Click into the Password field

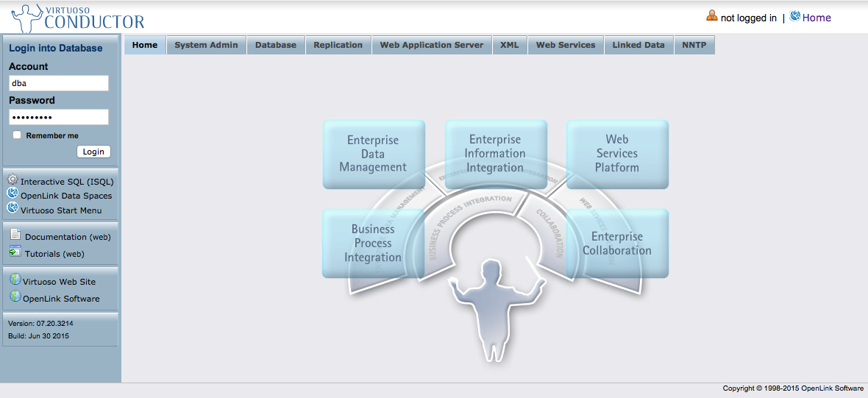pyautogui.click(x=59, y=117)
